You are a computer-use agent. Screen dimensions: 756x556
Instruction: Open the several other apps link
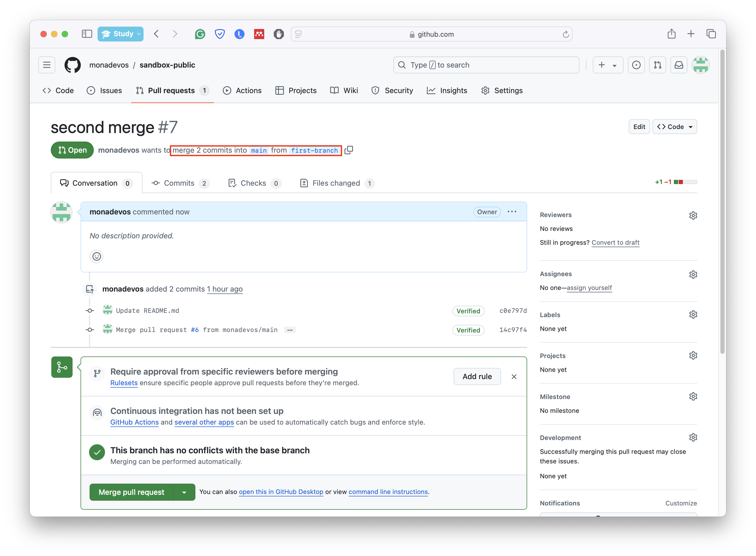[x=204, y=422]
